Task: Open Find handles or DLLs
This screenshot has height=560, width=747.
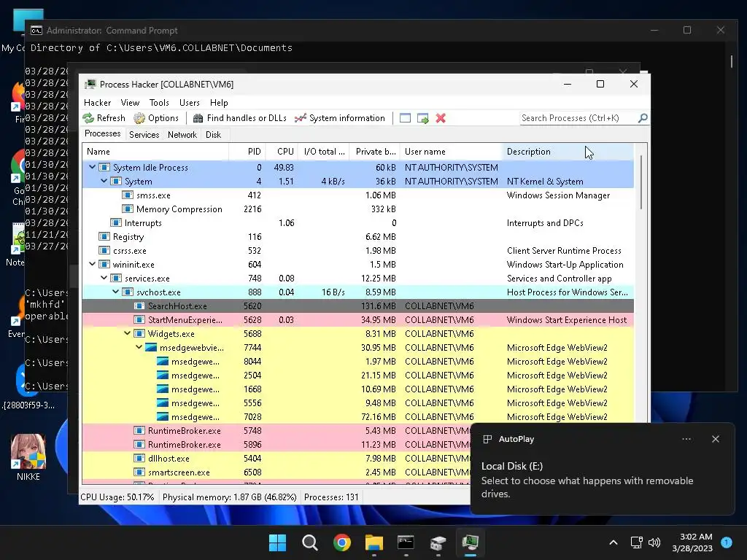Action: pos(239,118)
